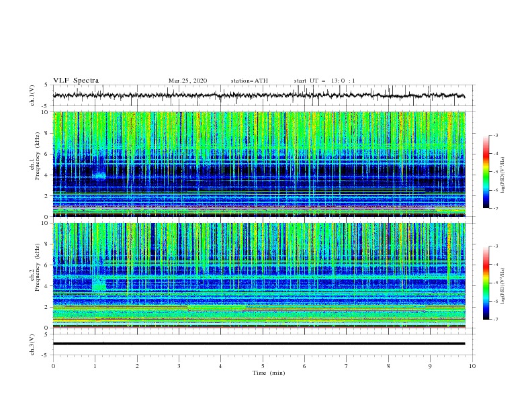Viewport: 532px width, 411px height.
Task: Click the "-5" tick on ch.3(V) axis
Action: coord(46,355)
